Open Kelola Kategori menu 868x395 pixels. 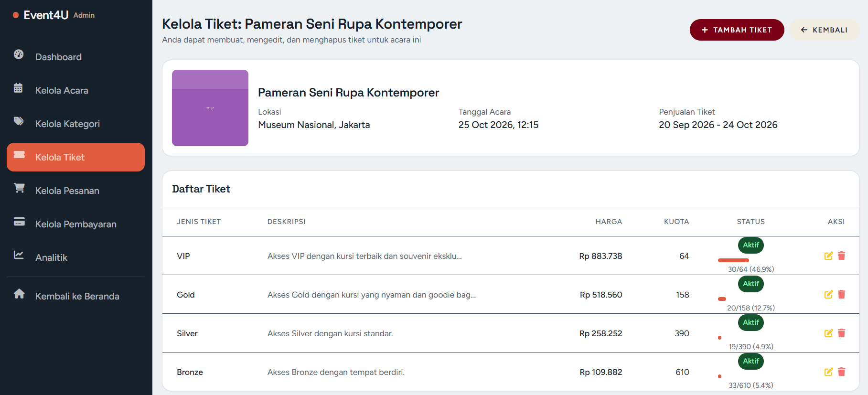tap(75, 124)
